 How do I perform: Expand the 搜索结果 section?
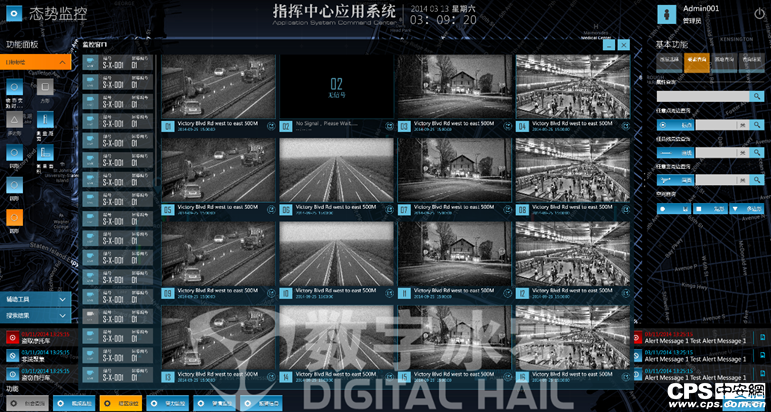[36, 315]
